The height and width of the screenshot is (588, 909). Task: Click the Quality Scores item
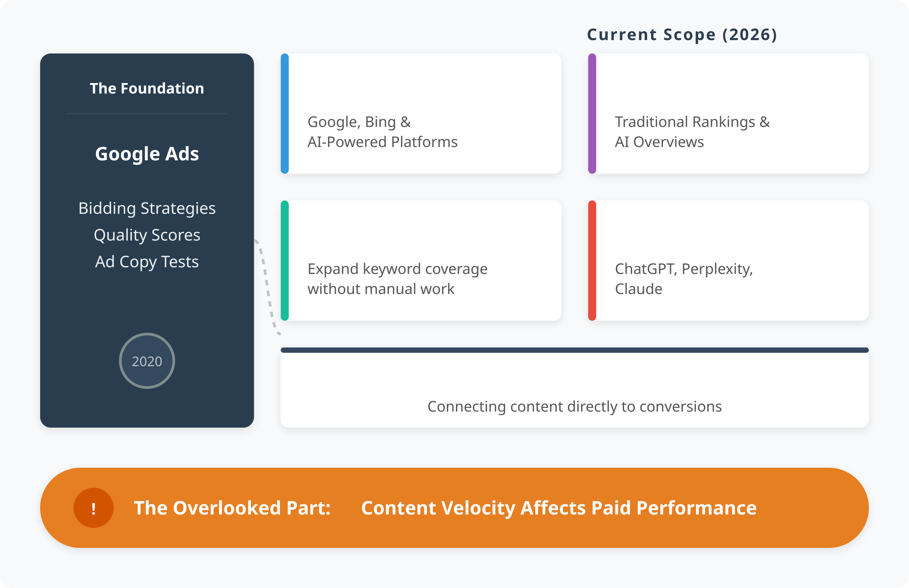click(147, 235)
